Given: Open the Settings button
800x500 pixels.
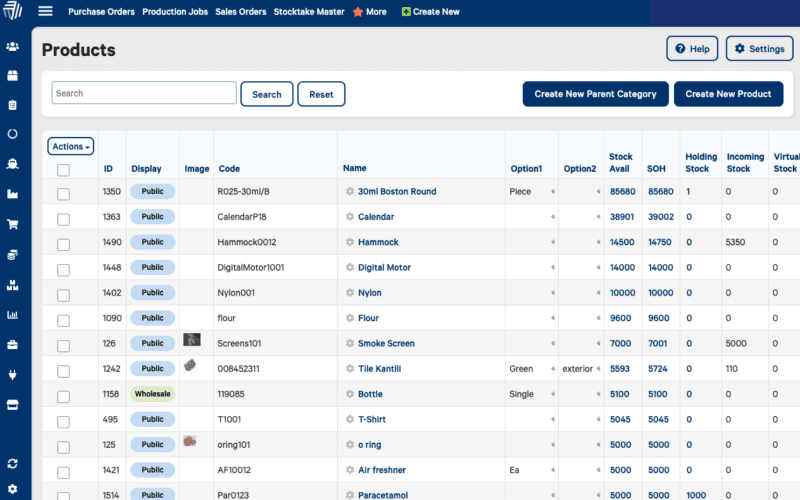Looking at the screenshot, I should pos(759,48).
